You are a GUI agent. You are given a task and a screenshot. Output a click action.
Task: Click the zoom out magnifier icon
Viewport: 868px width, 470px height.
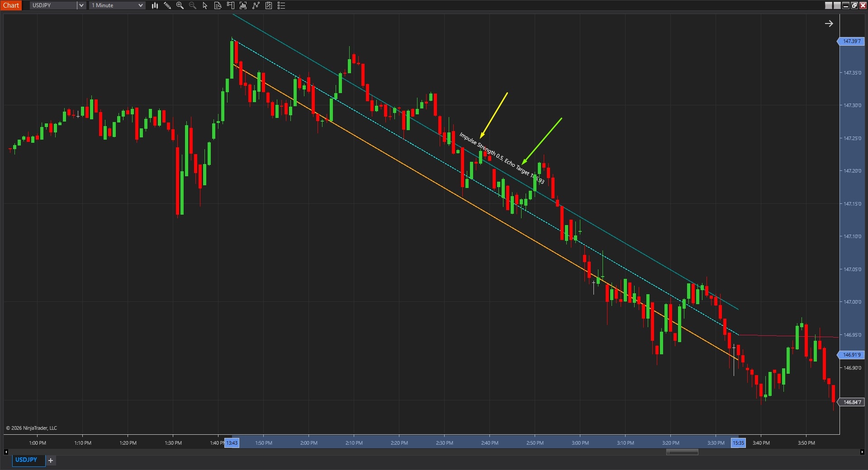point(193,5)
